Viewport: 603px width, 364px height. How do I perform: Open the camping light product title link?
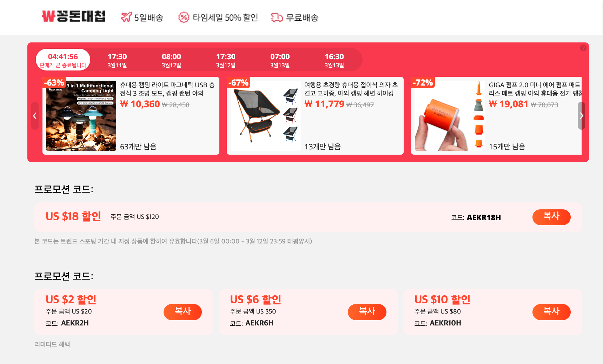point(167,89)
